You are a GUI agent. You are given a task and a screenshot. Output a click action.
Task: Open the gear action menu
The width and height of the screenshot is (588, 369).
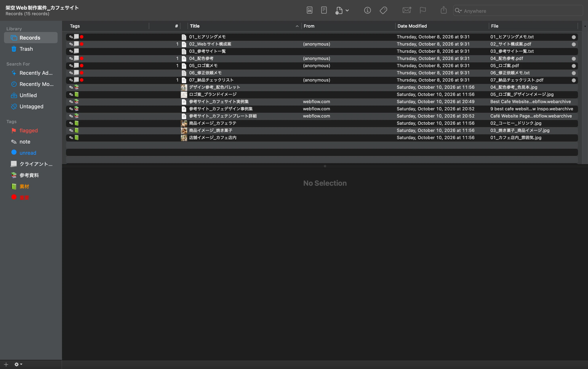[18, 364]
